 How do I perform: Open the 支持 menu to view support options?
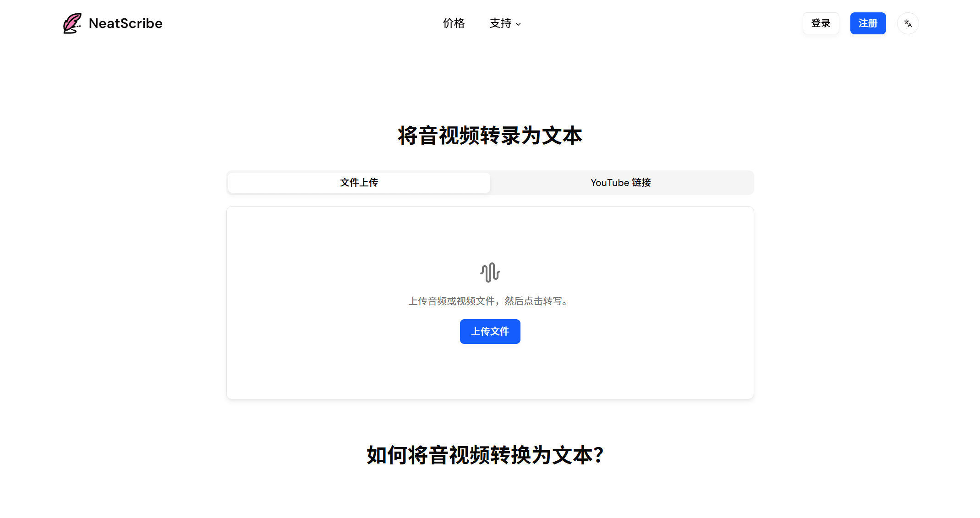tap(504, 23)
